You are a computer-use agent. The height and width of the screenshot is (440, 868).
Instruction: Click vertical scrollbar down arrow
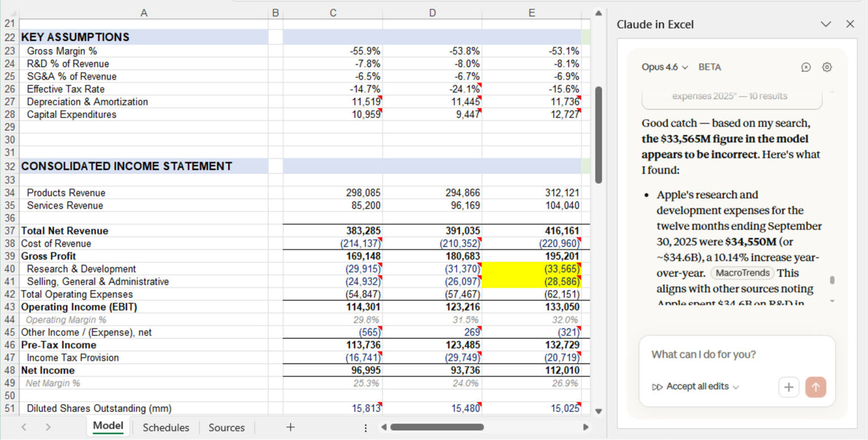pos(598,411)
